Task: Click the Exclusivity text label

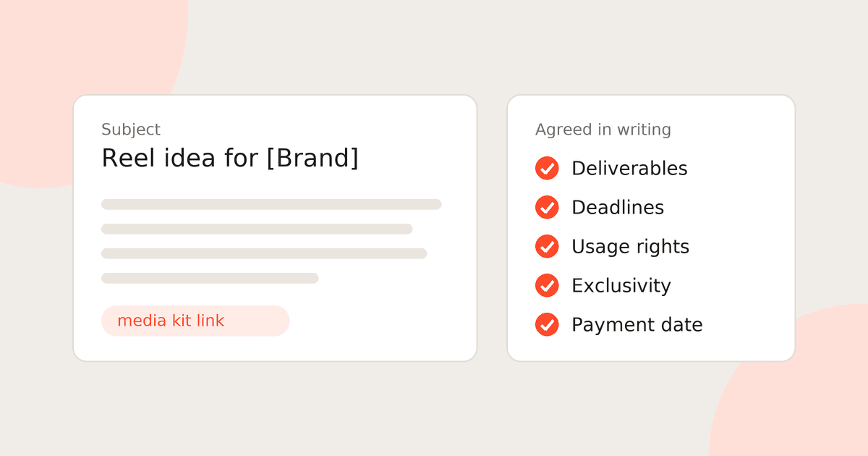Action: 621,286
